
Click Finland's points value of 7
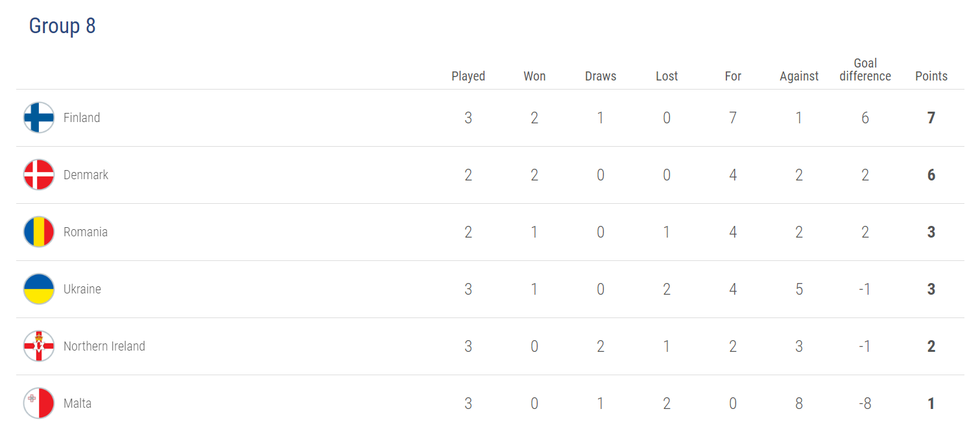tap(931, 118)
